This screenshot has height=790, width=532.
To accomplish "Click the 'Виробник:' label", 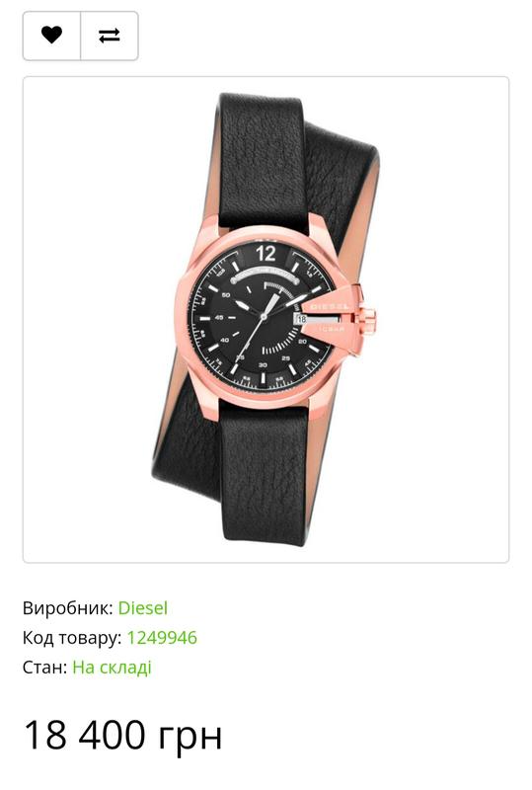I will (67, 608).
